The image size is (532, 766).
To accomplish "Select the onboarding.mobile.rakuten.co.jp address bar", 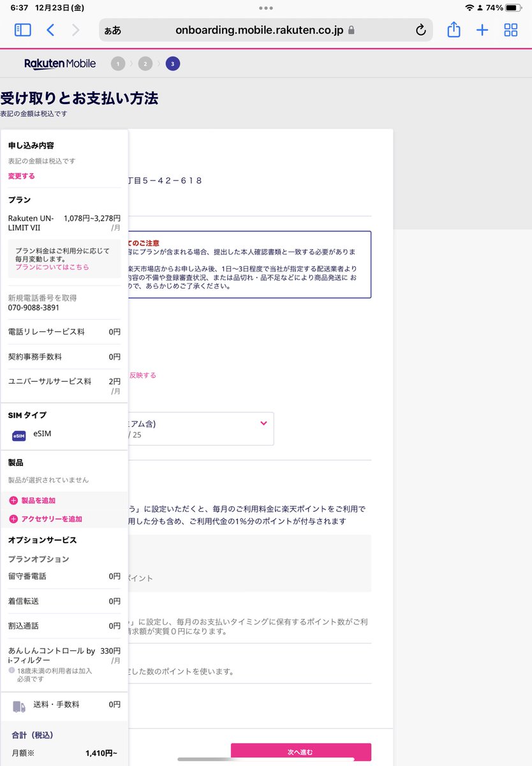I will click(x=266, y=30).
